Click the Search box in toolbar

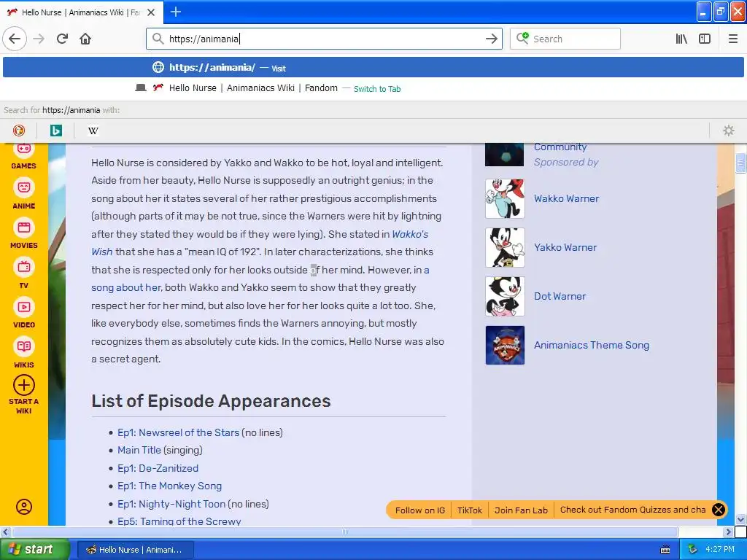click(565, 39)
